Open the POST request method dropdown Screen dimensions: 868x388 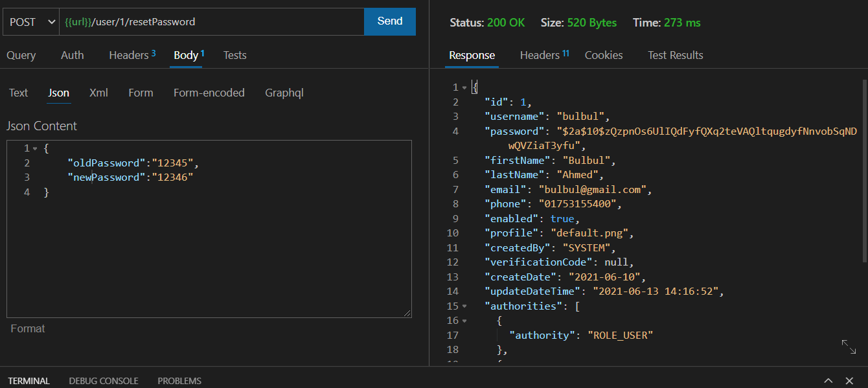coord(30,21)
